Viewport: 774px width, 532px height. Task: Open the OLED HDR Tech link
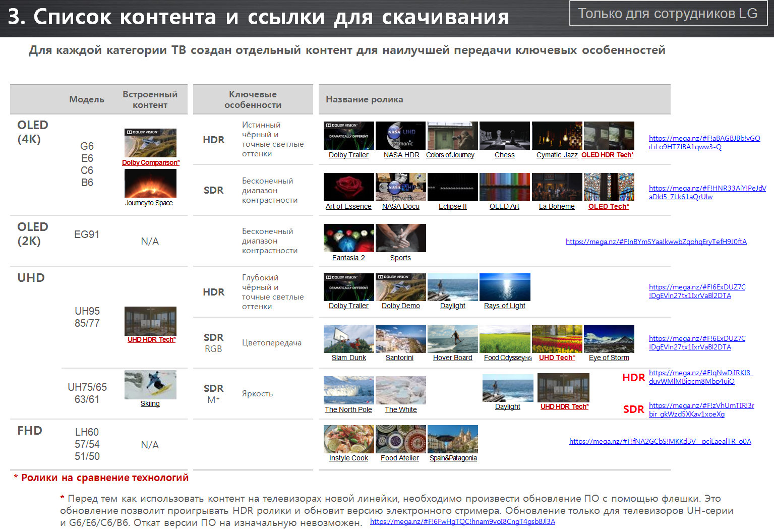[x=607, y=155]
